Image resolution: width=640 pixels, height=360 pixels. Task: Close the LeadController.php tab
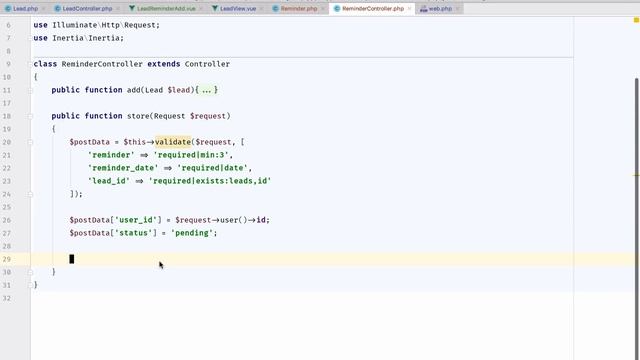point(118,9)
